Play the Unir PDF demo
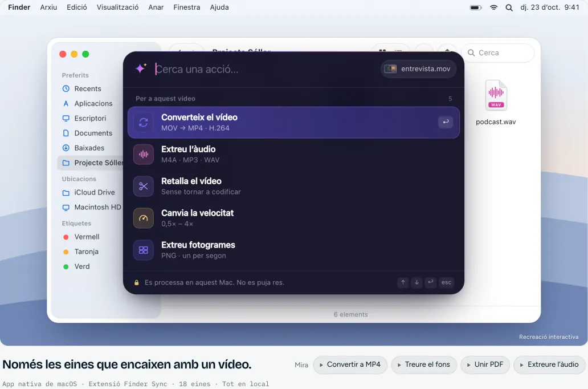The width and height of the screenshot is (588, 389). tap(485, 364)
